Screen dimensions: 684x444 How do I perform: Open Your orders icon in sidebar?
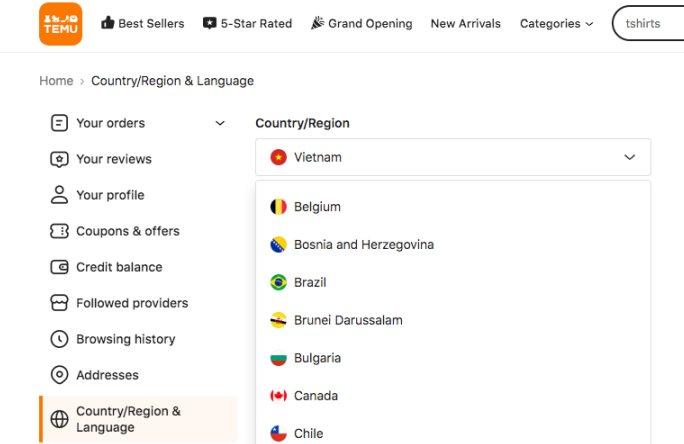pos(59,123)
